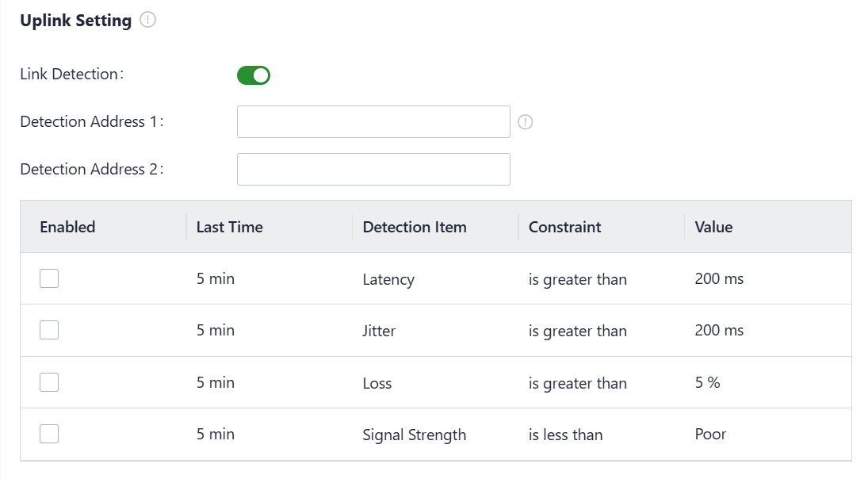Image resolution: width=868 pixels, height=479 pixels.
Task: Select the Detection Item column header
Action: (415, 227)
